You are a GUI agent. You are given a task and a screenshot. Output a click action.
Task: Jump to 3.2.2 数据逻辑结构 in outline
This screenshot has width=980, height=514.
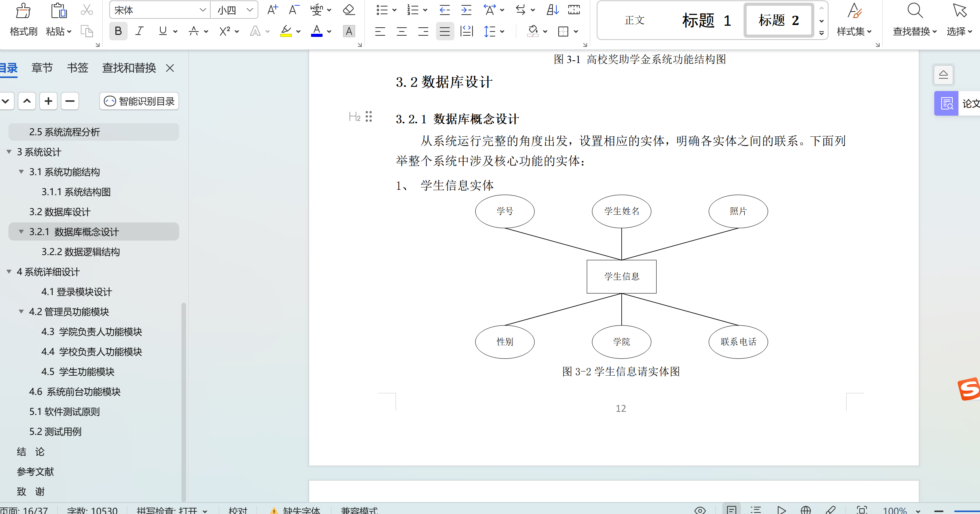click(80, 252)
